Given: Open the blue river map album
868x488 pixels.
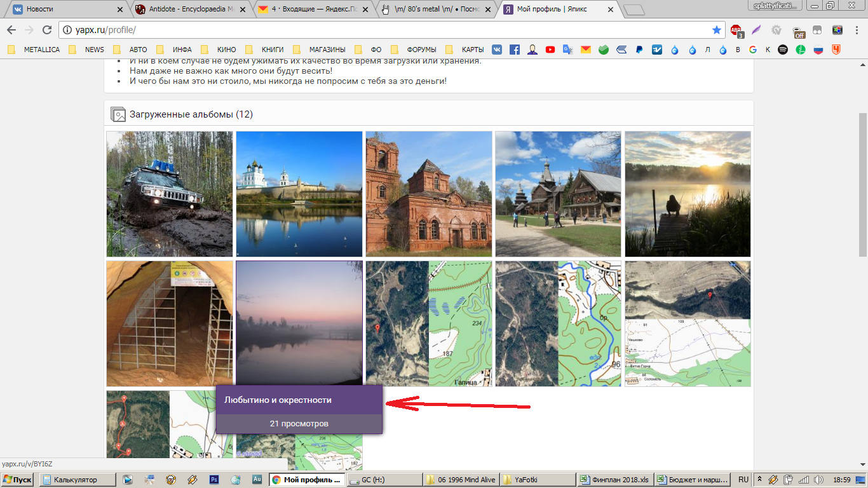Looking at the screenshot, I should 559,323.
